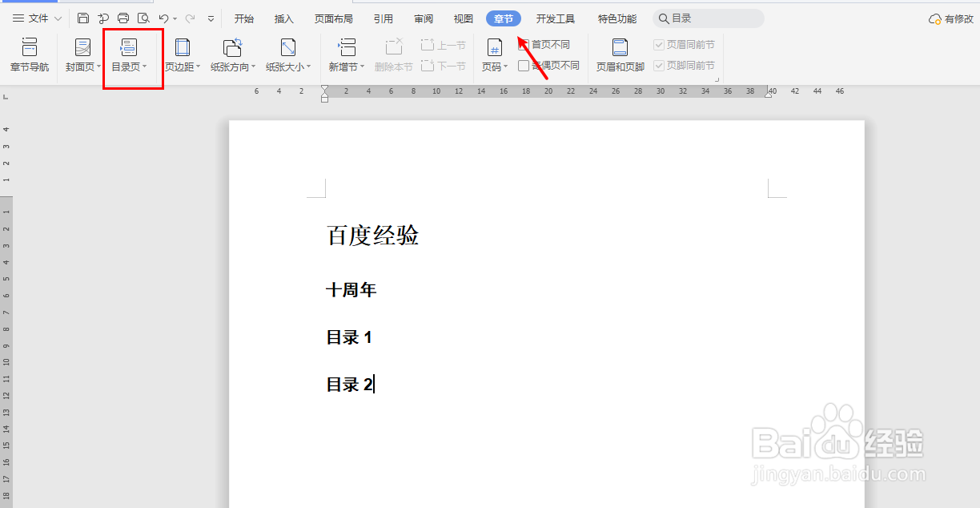Click the save icon in quick access toolbar
The height and width of the screenshot is (508, 980).
coord(83,18)
